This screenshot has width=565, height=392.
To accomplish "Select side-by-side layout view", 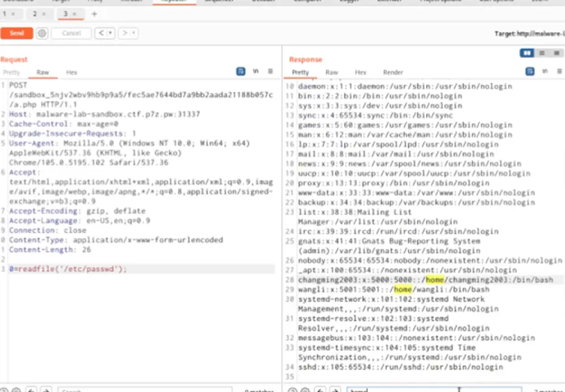I will pos(527,53).
